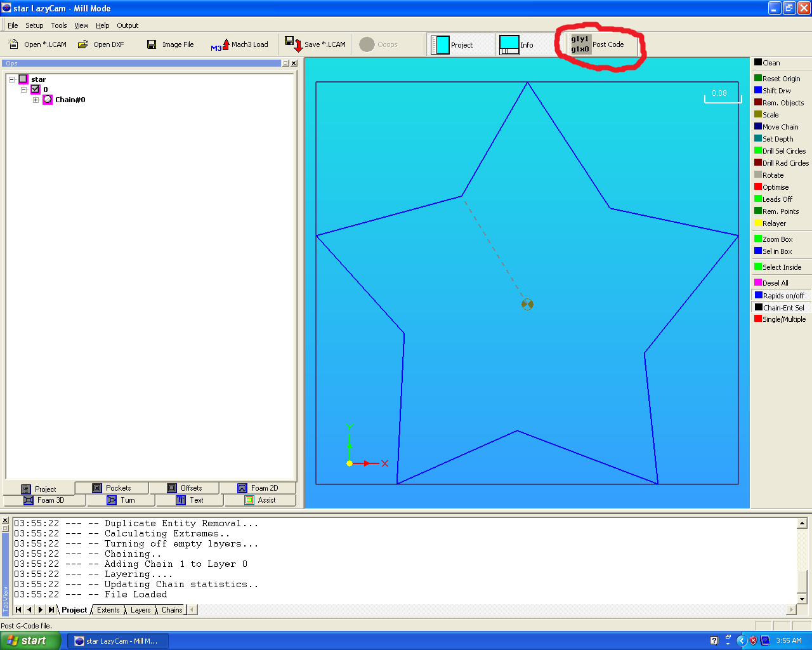Expand the Chain#0 node

pos(36,100)
